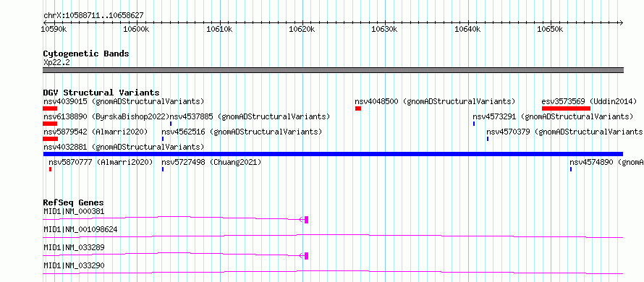Click the nsv4562516 blue variant marker
This screenshot has width=644, height=282.
(163, 139)
